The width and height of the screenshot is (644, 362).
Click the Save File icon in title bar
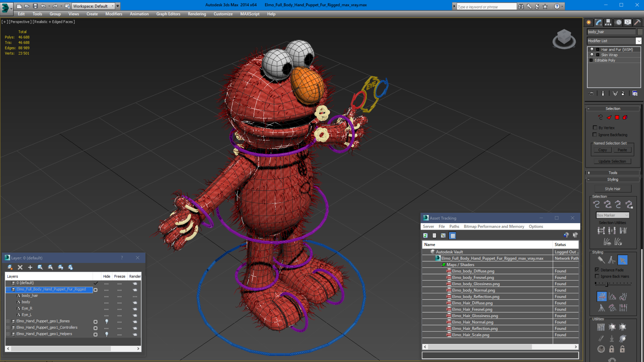click(35, 6)
